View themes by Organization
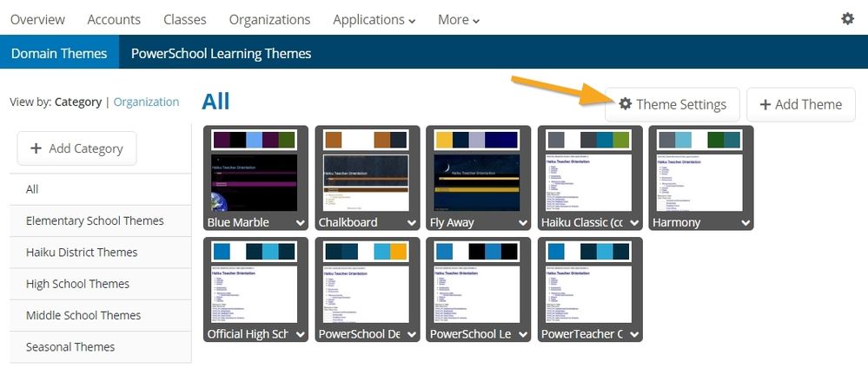 [146, 102]
